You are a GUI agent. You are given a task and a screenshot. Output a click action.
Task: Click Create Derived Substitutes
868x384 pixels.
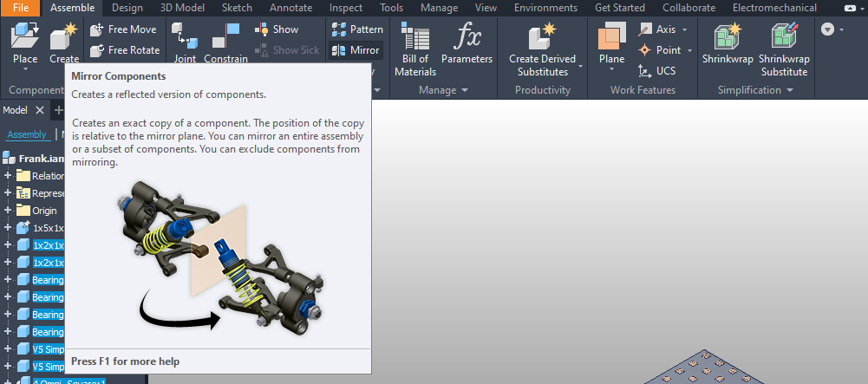point(542,49)
